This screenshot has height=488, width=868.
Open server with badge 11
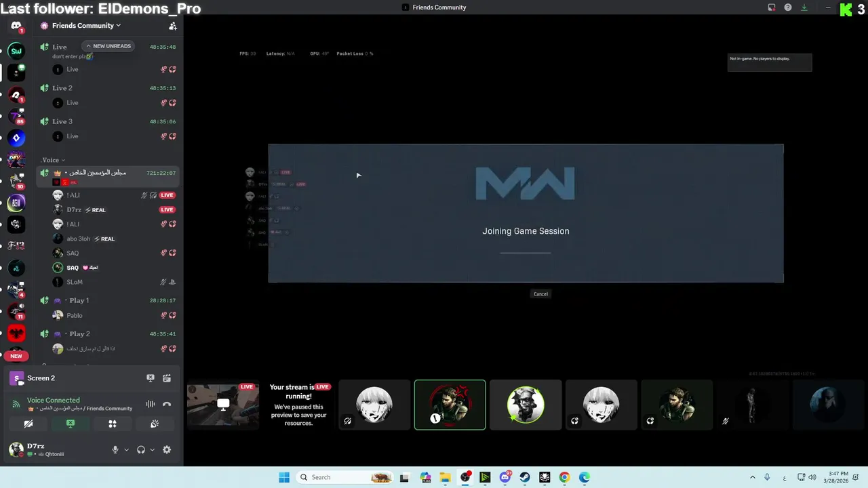[16, 311]
